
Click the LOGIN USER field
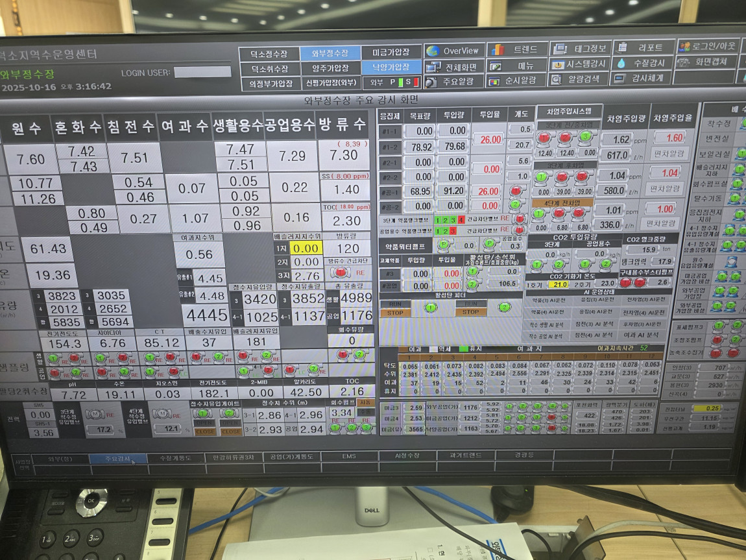tap(202, 72)
